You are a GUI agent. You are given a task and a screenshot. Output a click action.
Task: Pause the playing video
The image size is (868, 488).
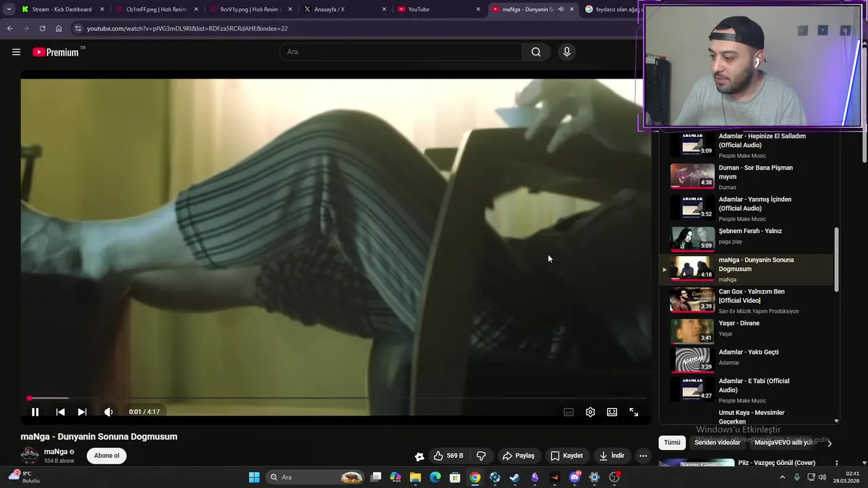pyautogui.click(x=35, y=411)
